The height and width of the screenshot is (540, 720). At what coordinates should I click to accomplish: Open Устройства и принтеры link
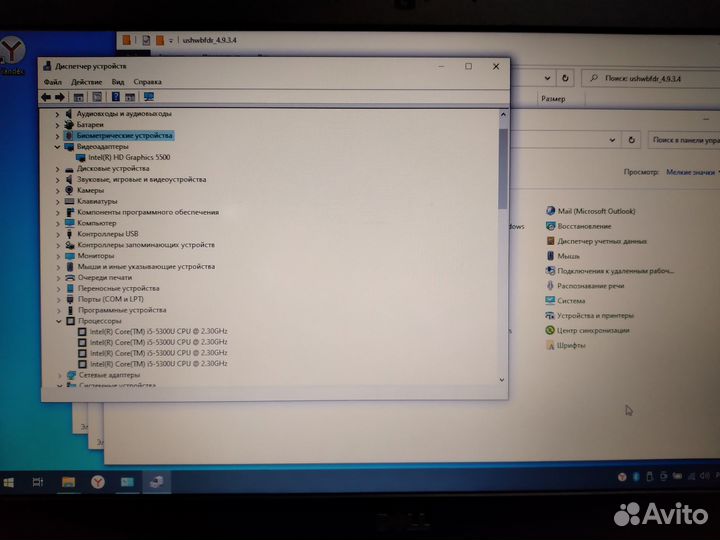[x=595, y=315]
